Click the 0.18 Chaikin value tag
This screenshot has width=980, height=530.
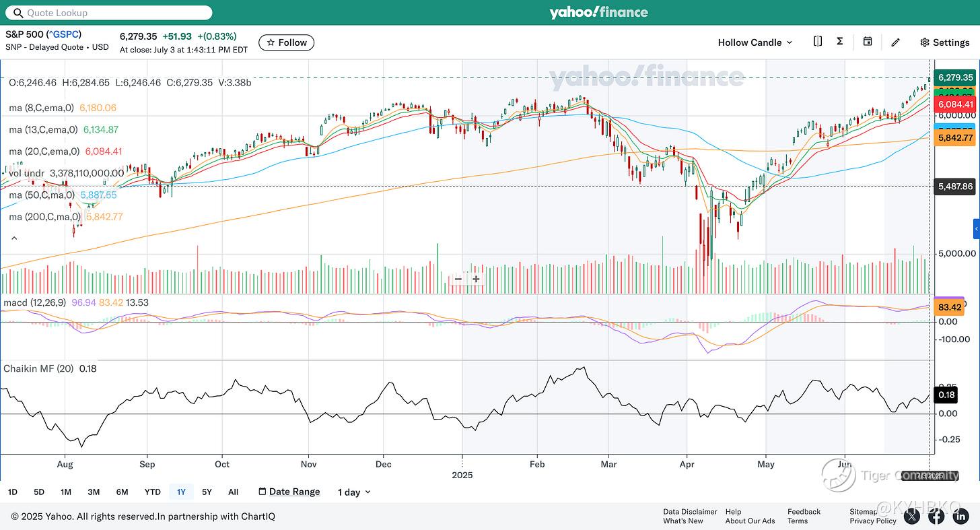pyautogui.click(x=946, y=395)
